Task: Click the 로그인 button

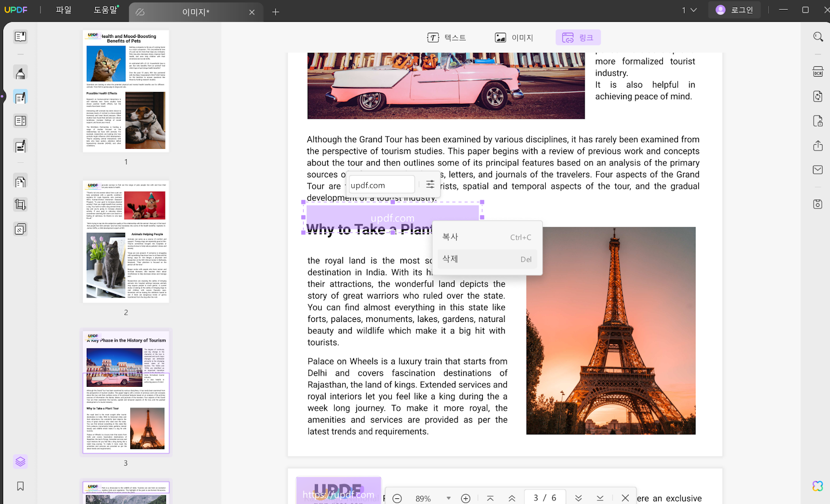Action: [x=735, y=10]
